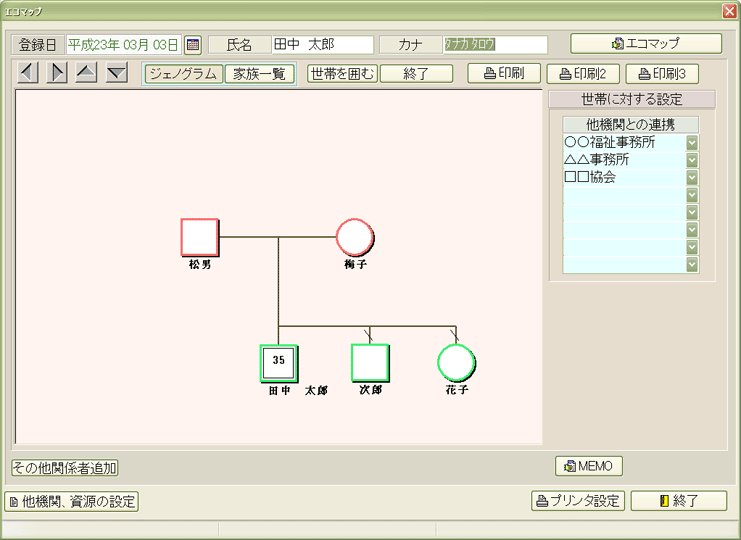The height and width of the screenshot is (540, 741).
Task: Click the right arrow navigation button
Action: 57,73
